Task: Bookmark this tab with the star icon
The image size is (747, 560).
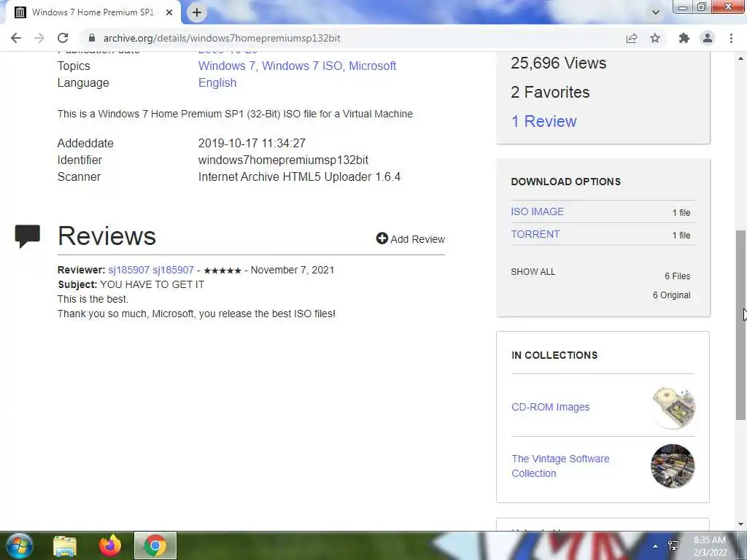Action: [x=655, y=38]
